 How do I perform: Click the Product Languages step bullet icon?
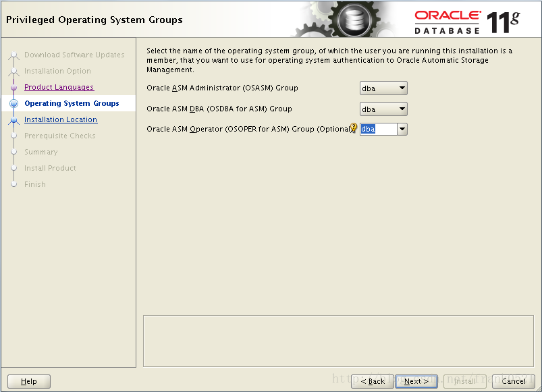click(x=13, y=88)
